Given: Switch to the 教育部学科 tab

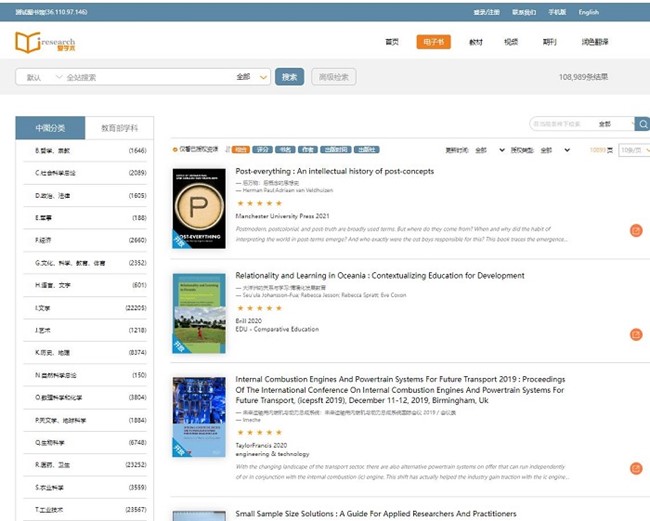Looking at the screenshot, I should (119, 129).
